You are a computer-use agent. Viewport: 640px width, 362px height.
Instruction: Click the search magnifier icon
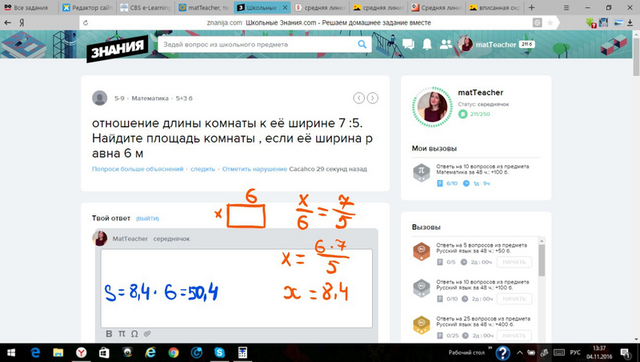click(362, 44)
